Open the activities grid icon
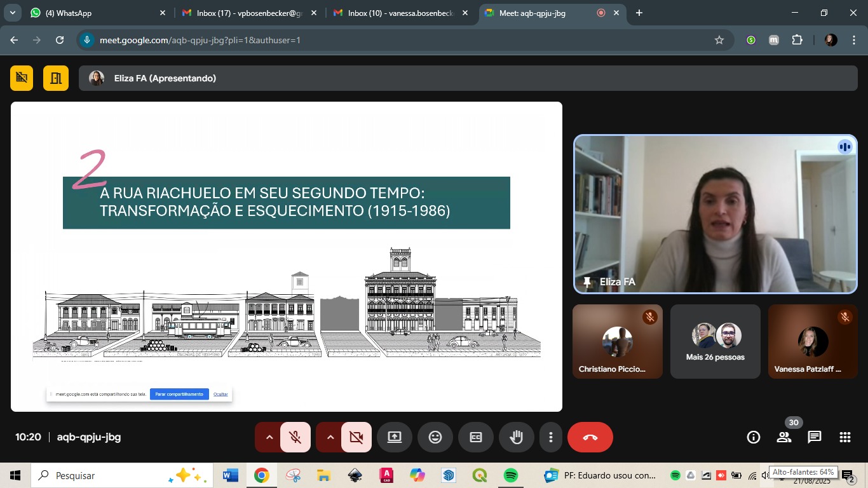Image resolution: width=868 pixels, height=488 pixels. click(845, 437)
